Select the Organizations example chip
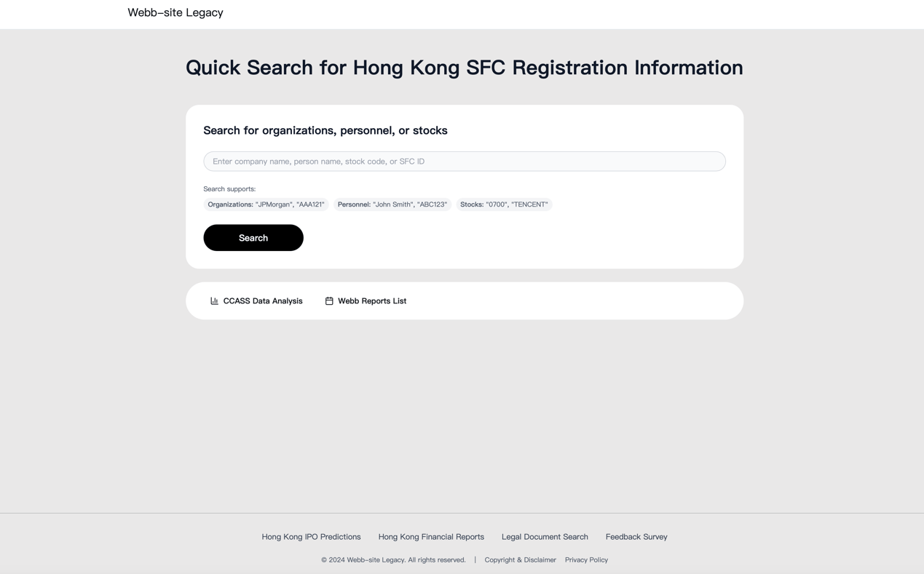The image size is (924, 574). pyautogui.click(x=266, y=204)
